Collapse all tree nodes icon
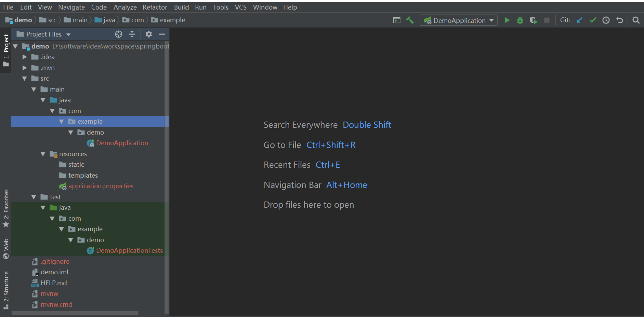The height and width of the screenshot is (317, 644). click(x=132, y=34)
